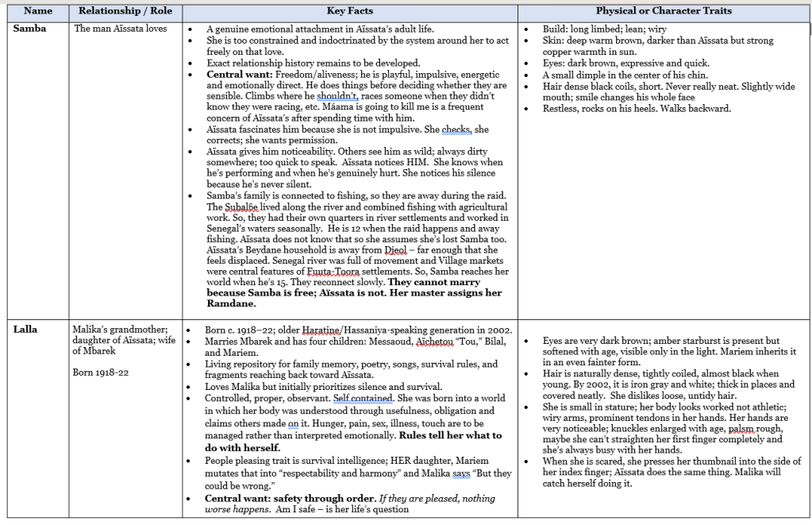
Task: Click 'Hair is naturally dense, tightly coiled' line
Action: coord(660,373)
